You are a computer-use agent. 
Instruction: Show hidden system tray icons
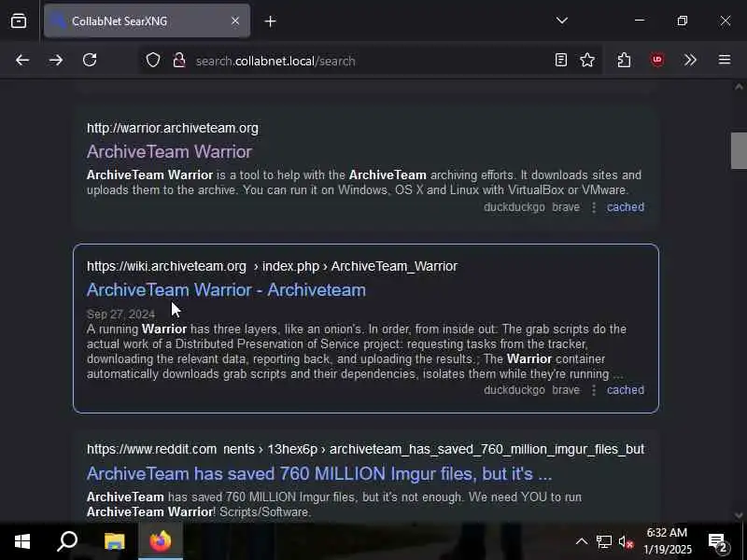click(x=582, y=541)
